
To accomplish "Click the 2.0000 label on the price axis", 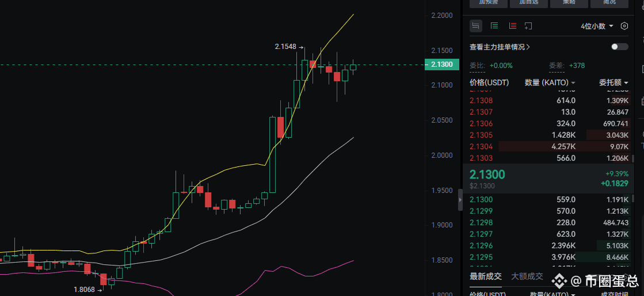I will point(442,155).
